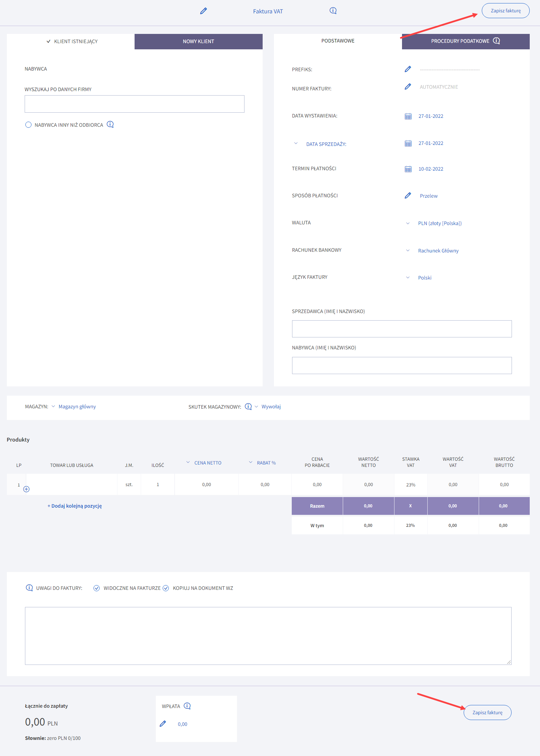This screenshot has width=540, height=756.
Task: Open the Procedury podatkowe tab
Action: (x=465, y=41)
